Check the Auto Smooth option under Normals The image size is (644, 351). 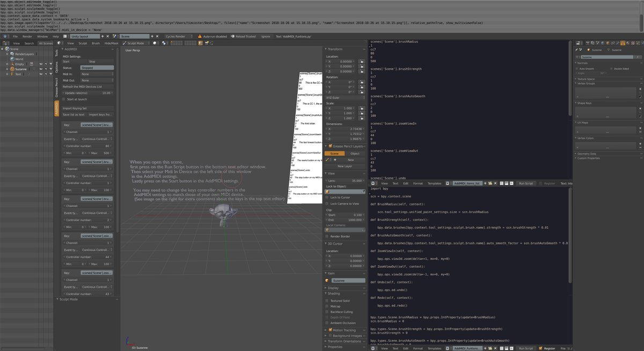click(576, 68)
